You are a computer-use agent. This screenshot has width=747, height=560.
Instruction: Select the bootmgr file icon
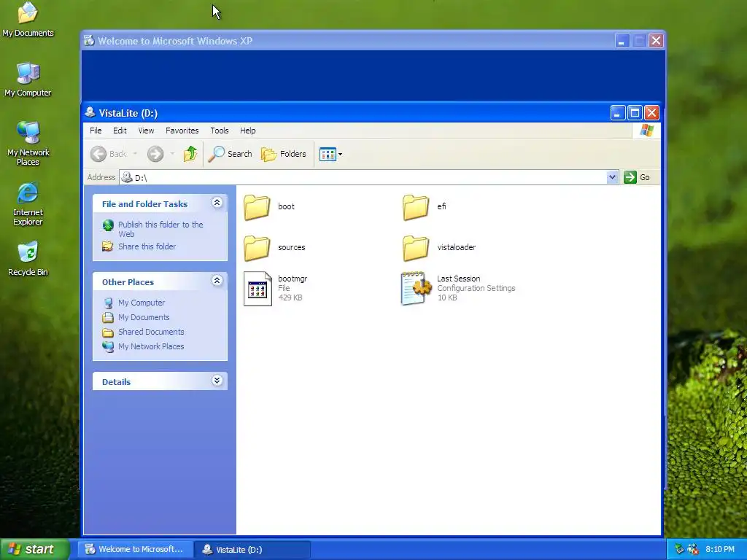(x=258, y=289)
